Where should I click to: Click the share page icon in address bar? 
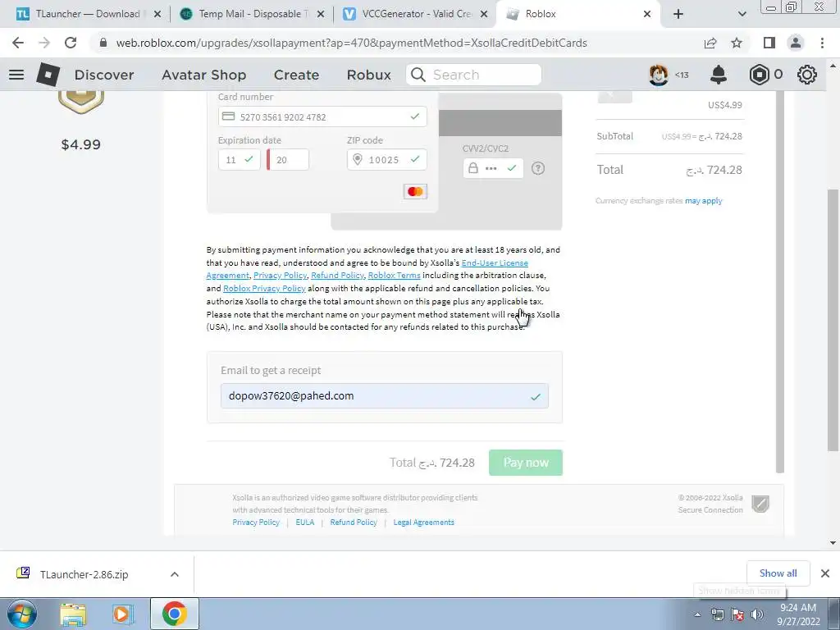coord(710,43)
